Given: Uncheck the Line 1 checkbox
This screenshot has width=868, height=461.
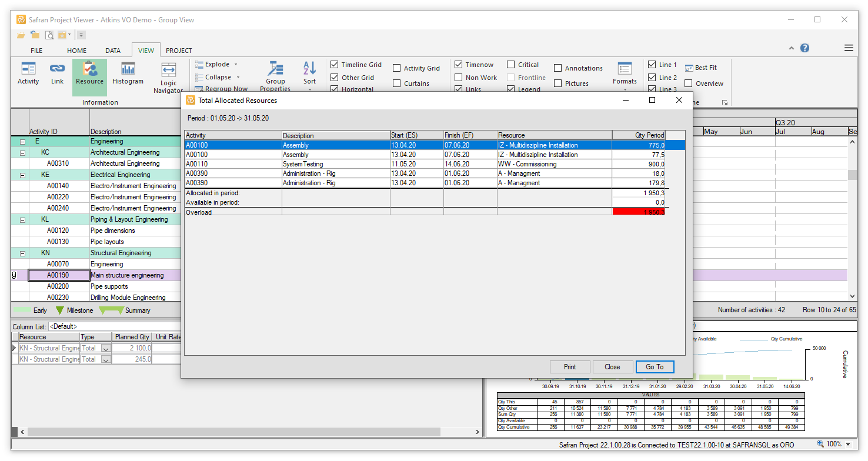Looking at the screenshot, I should point(652,65).
